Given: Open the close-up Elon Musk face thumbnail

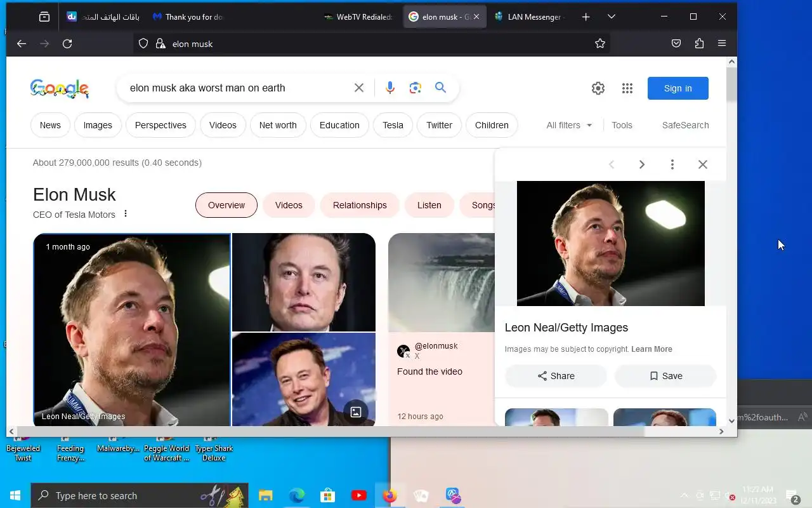Looking at the screenshot, I should (304, 282).
